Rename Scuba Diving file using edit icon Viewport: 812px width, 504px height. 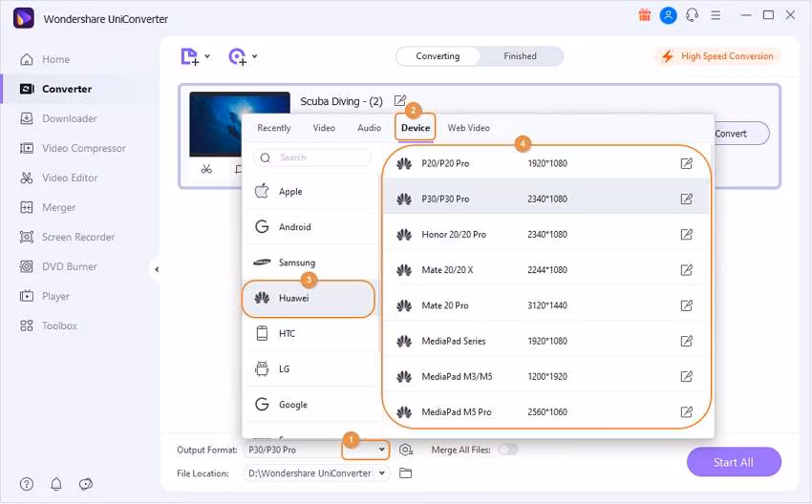[399, 100]
